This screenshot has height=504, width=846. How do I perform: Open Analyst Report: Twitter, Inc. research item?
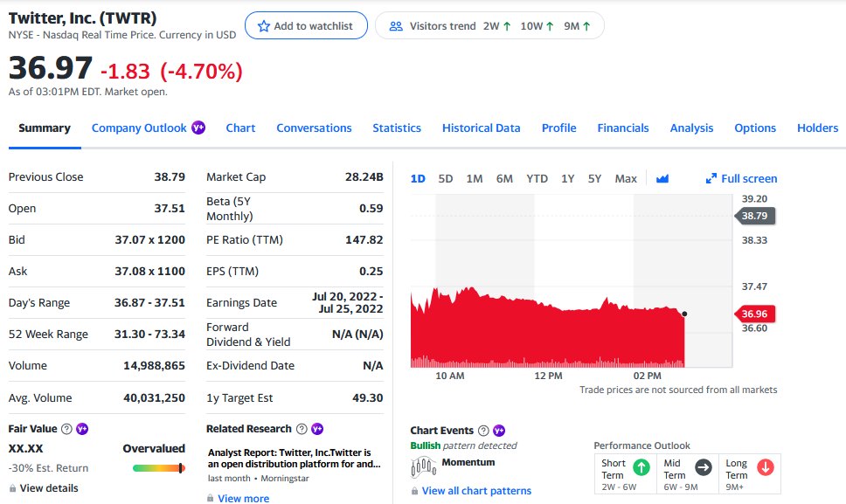[x=294, y=459]
